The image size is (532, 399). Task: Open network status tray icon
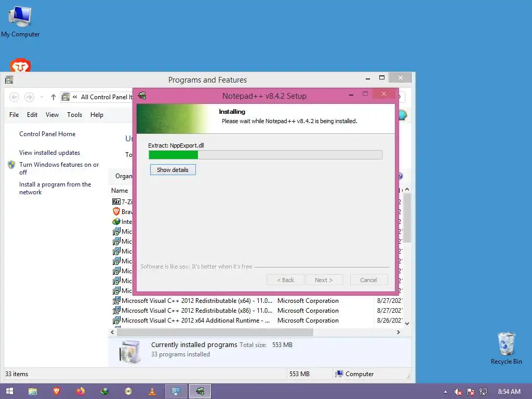point(483,392)
